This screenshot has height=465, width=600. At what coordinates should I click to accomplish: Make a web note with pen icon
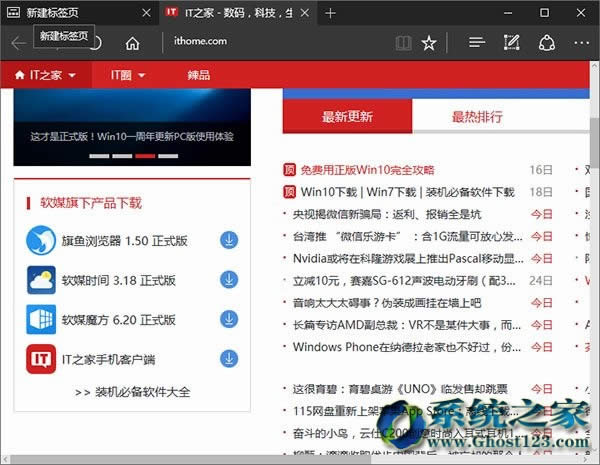pyautogui.click(x=512, y=43)
